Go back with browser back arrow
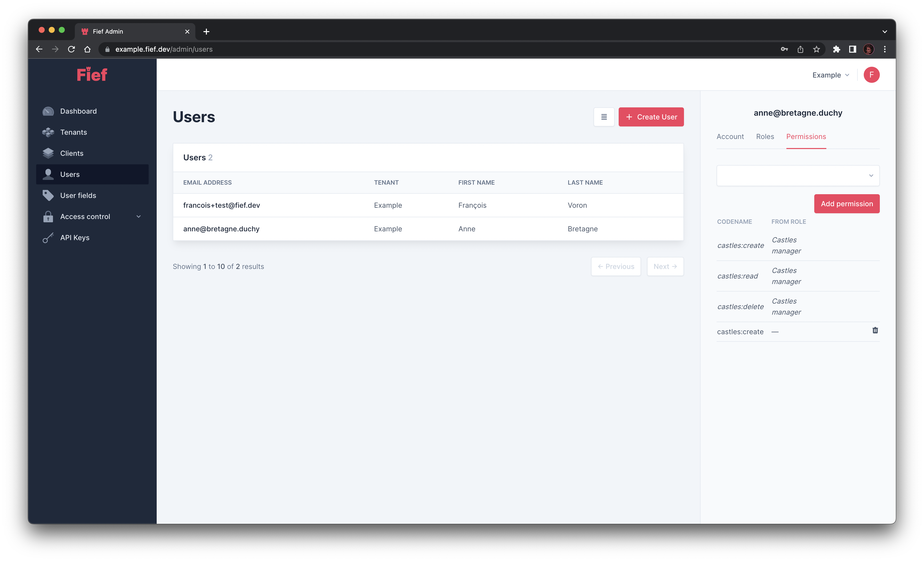Image resolution: width=924 pixels, height=561 pixels. tap(39, 49)
